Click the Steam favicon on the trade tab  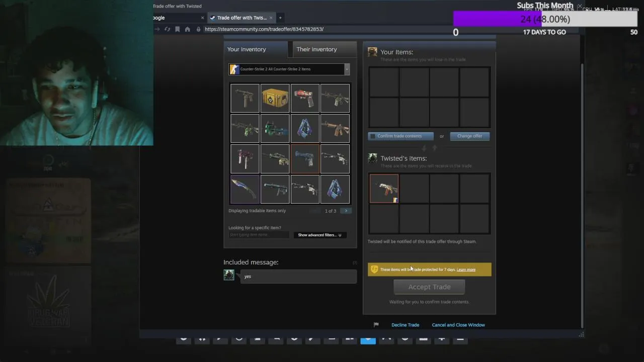coord(212,18)
